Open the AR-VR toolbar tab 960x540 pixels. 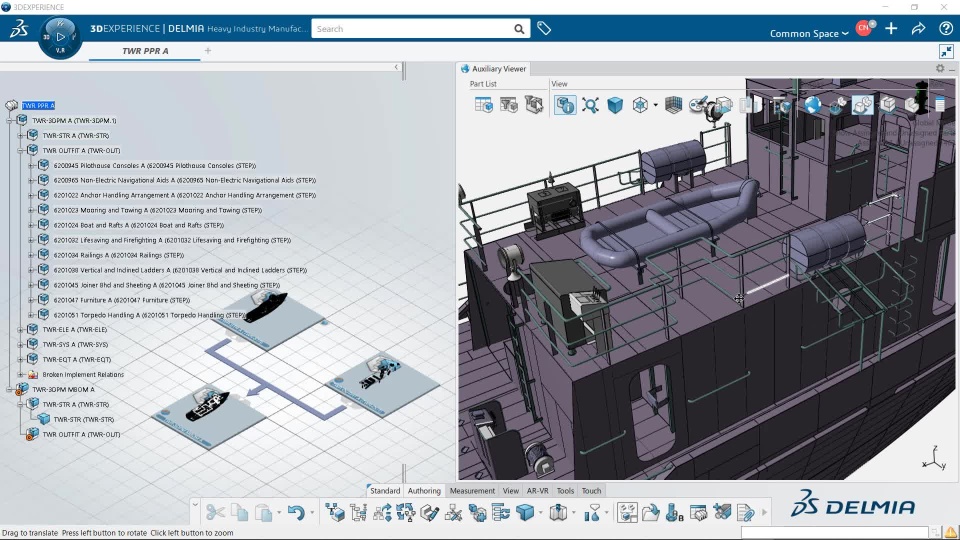point(538,490)
